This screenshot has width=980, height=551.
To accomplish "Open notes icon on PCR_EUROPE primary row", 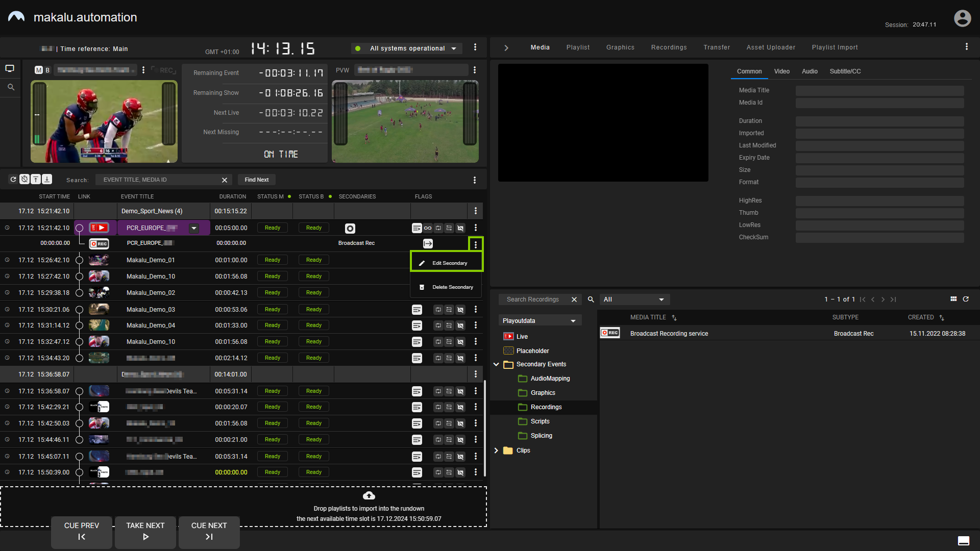I will [417, 228].
